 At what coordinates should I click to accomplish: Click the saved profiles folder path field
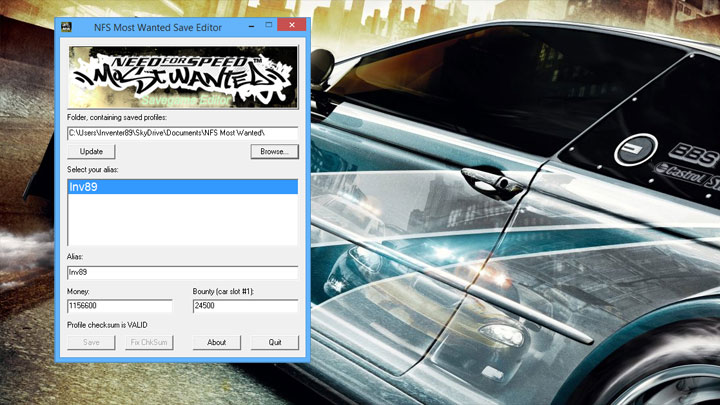coord(183,132)
